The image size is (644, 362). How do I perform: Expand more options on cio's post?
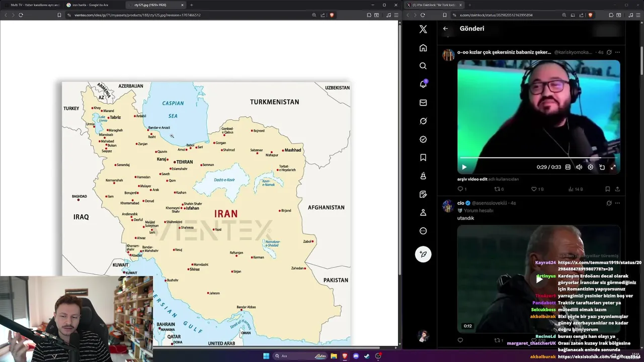pos(617,203)
